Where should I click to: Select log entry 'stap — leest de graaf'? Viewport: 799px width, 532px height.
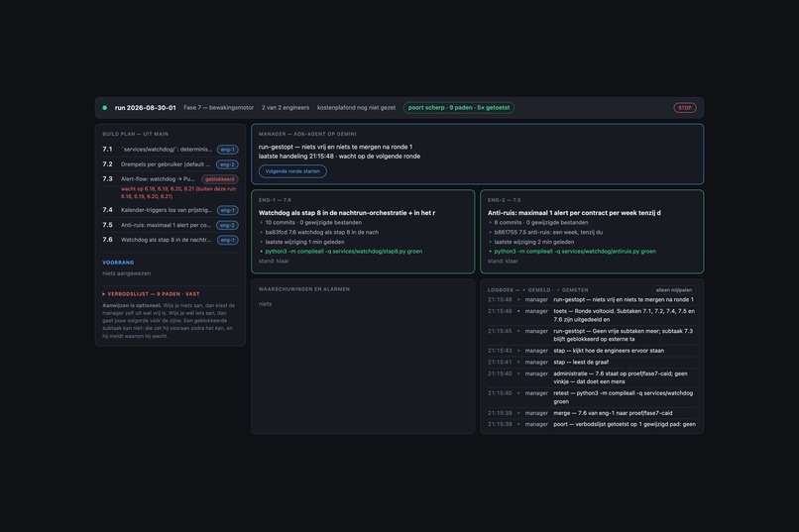(x=592, y=363)
